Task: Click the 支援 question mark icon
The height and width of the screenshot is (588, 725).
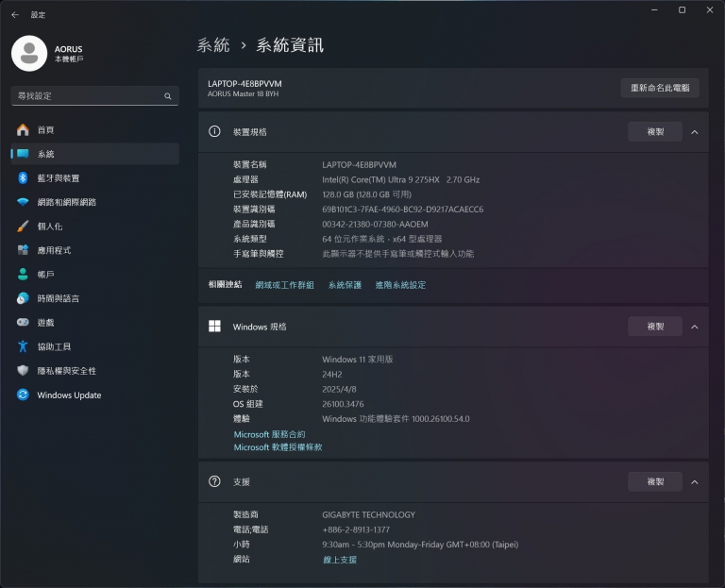Action: coord(214,481)
